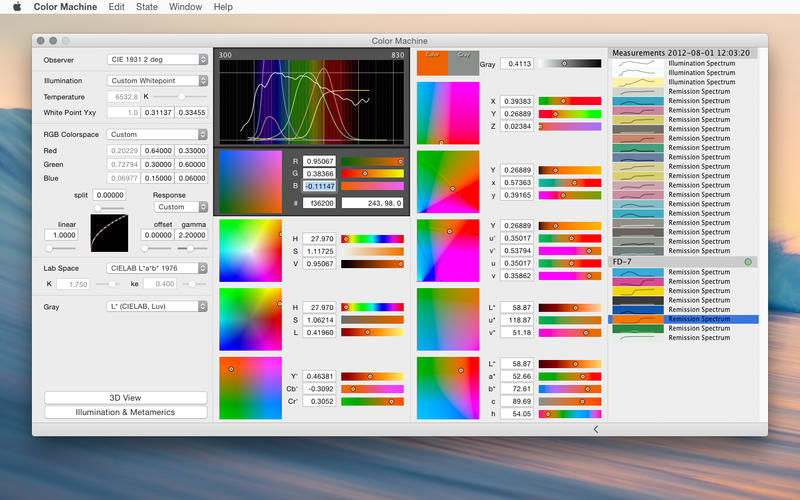Open the Window menu
The height and width of the screenshot is (500, 800).
185,7
